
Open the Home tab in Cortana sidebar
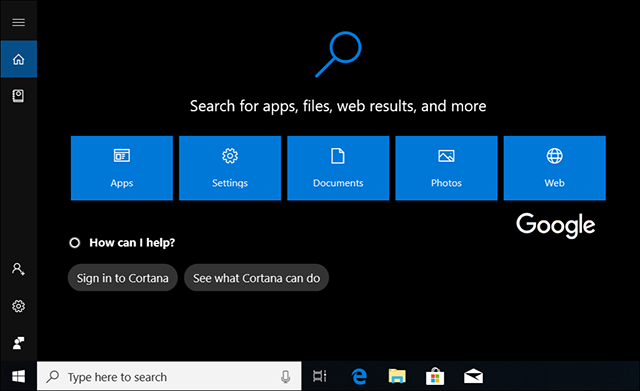[18, 59]
